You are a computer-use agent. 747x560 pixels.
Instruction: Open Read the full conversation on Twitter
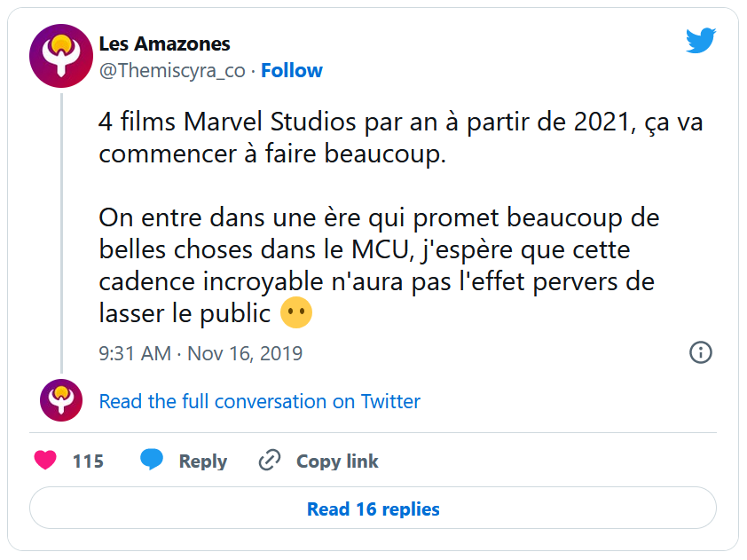pos(259,401)
